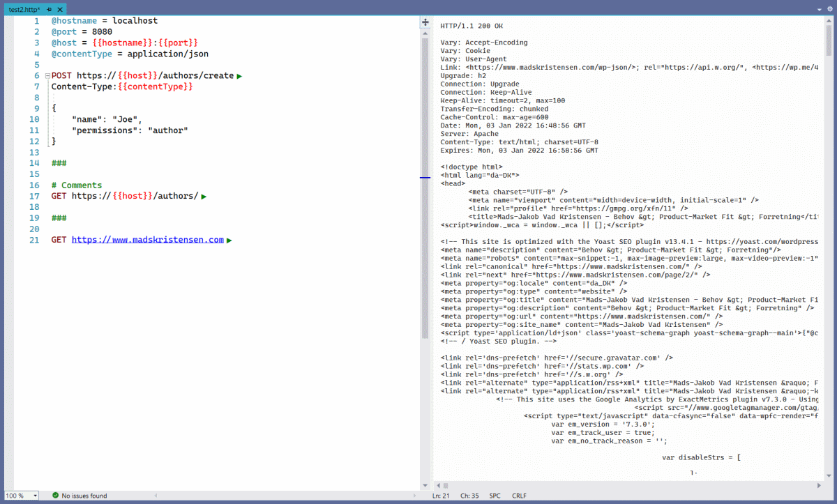This screenshot has width=837, height=504.
Task: Click the left editor scroll down arrow
Action: pyautogui.click(x=425, y=484)
